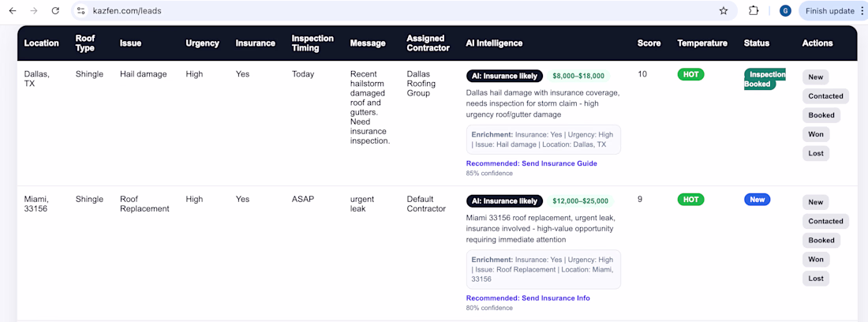868x322 pixels.
Task: Click the AI Intelligence column header
Action: coord(494,43)
